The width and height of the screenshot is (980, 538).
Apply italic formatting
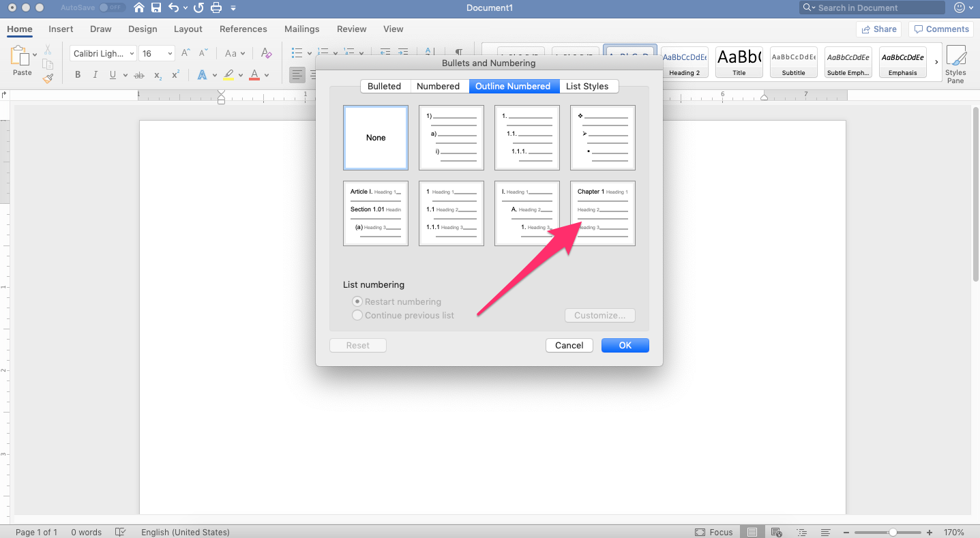pos(95,75)
